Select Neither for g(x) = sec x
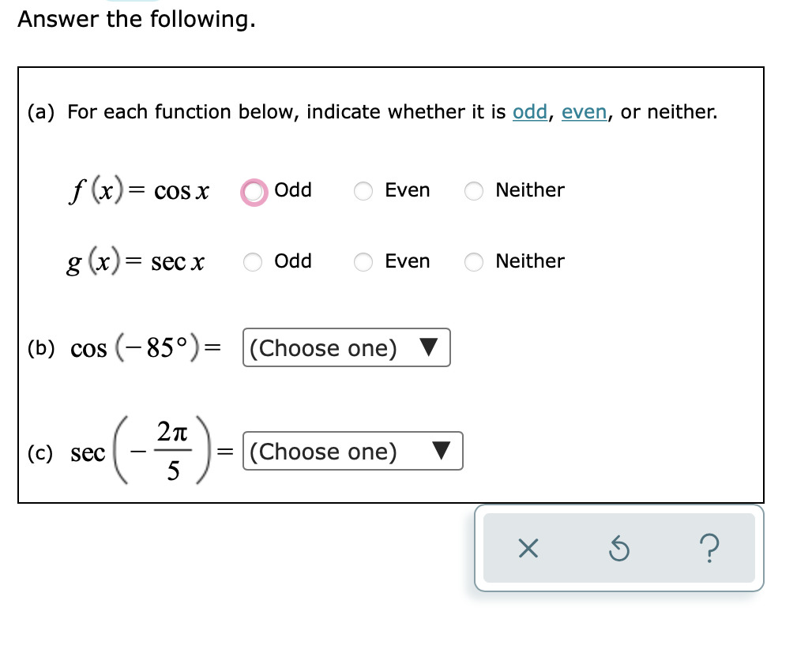Viewport: 812px width, 649px height. (473, 262)
